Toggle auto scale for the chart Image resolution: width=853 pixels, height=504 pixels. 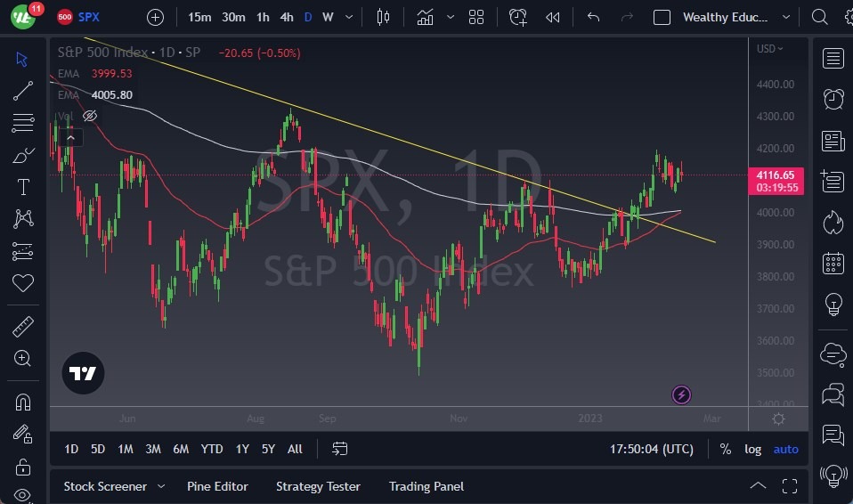[785, 449]
